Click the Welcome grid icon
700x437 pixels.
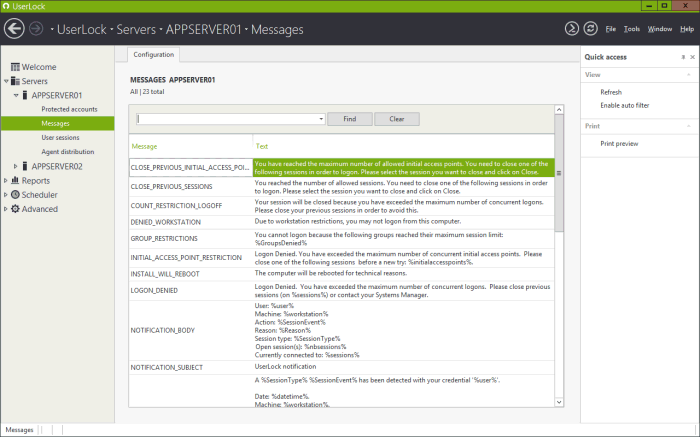pyautogui.click(x=15, y=67)
